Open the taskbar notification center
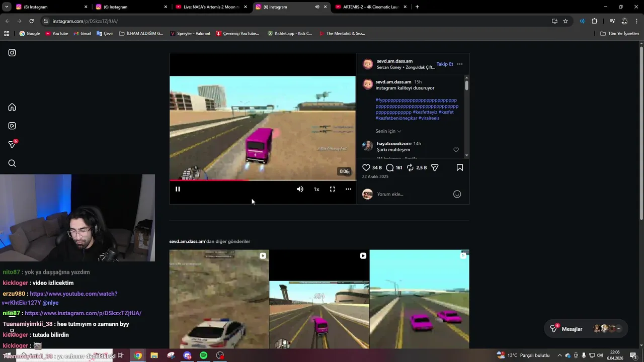This screenshot has height=362, width=644. point(633,355)
